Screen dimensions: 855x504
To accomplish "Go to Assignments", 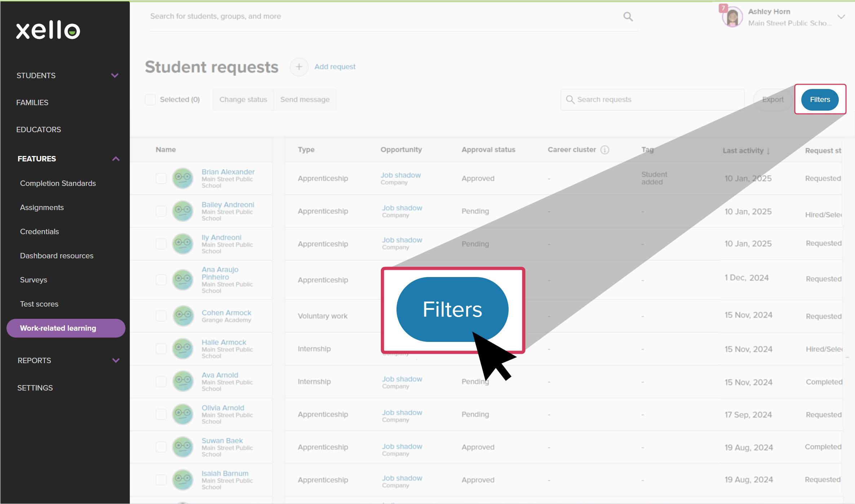I will (x=42, y=208).
